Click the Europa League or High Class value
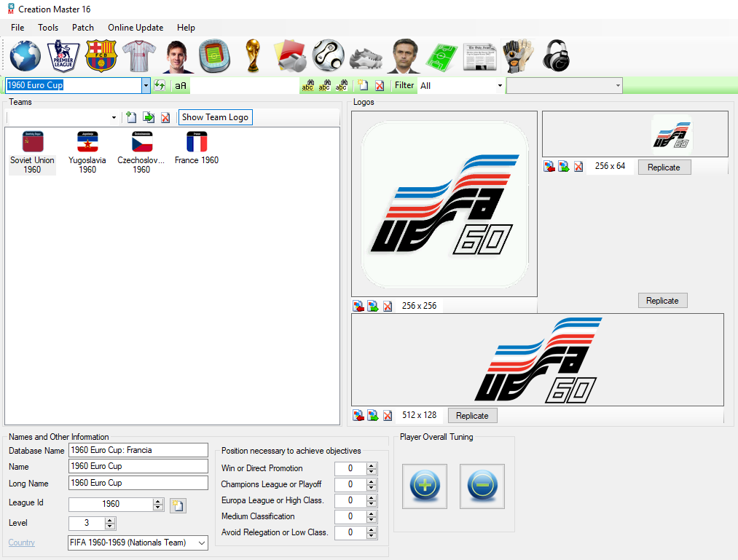Viewport: 738px width, 560px height. tap(350, 500)
